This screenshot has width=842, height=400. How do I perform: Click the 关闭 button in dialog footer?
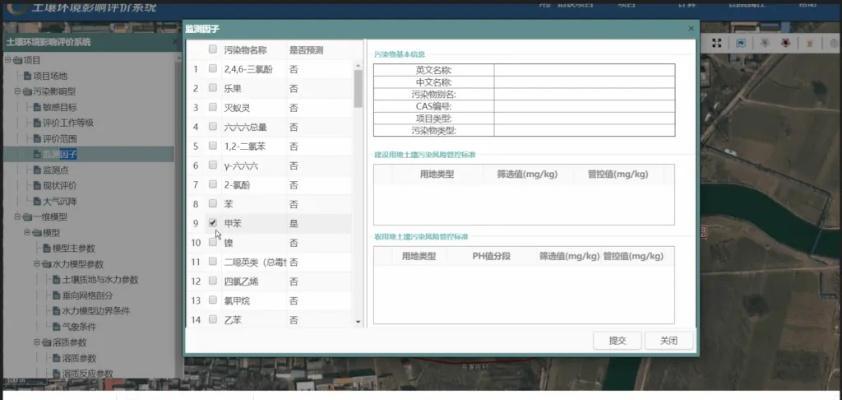tap(669, 340)
